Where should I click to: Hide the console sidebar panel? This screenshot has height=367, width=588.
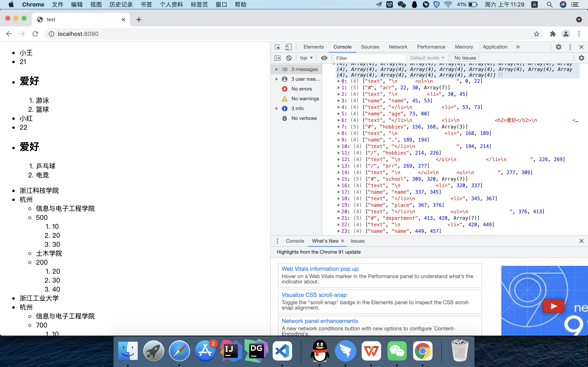click(x=277, y=58)
